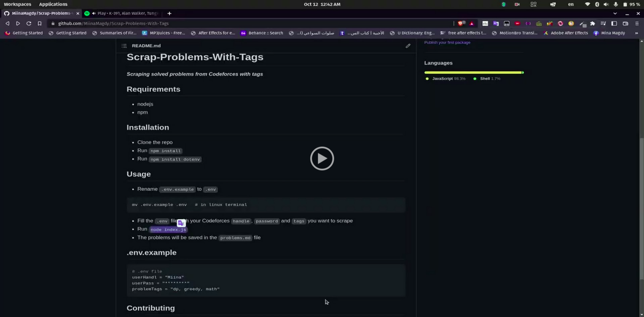Switch the en keyboard layout indicator

coord(571,4)
